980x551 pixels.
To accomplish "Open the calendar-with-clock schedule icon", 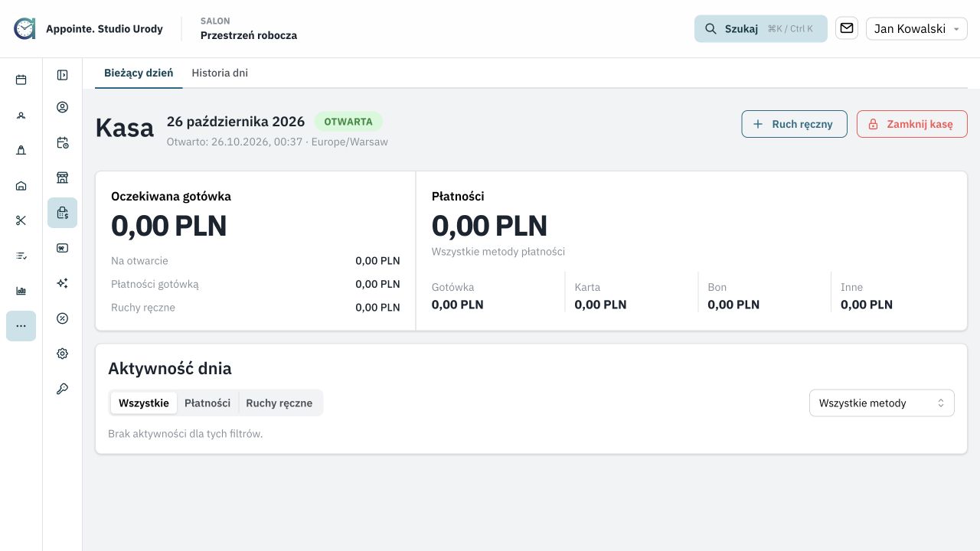I will click(63, 142).
